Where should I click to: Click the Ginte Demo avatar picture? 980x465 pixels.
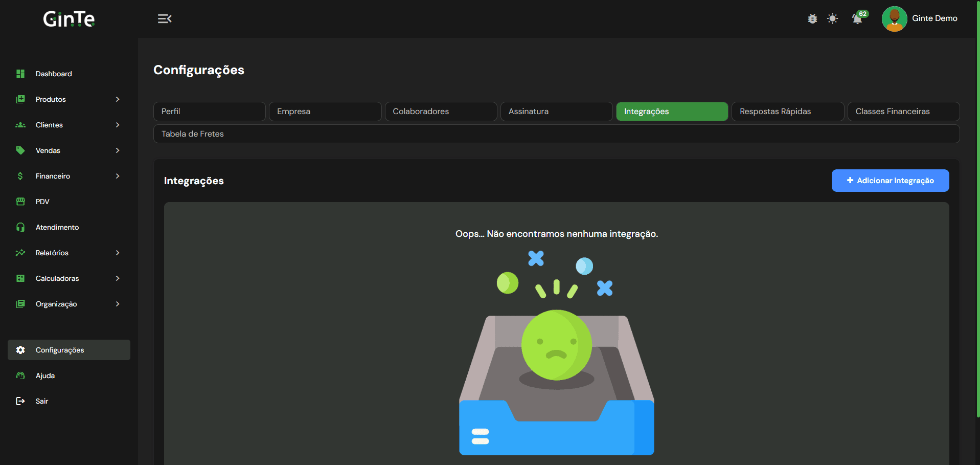pyautogui.click(x=894, y=19)
